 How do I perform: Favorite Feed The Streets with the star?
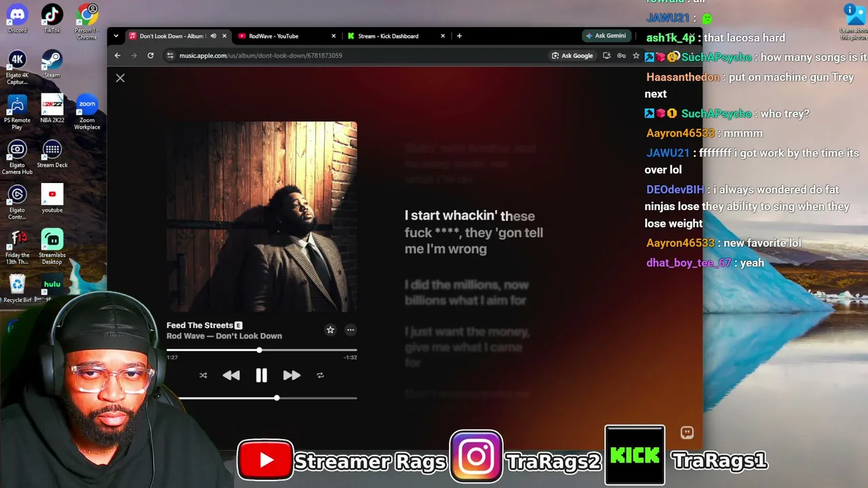click(x=330, y=330)
